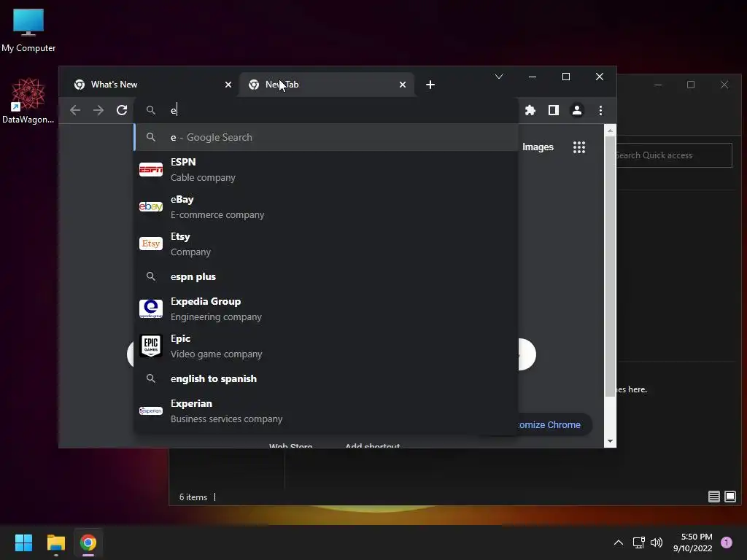Click the Chrome back arrow button
This screenshot has width=747, height=560.
[x=75, y=111]
